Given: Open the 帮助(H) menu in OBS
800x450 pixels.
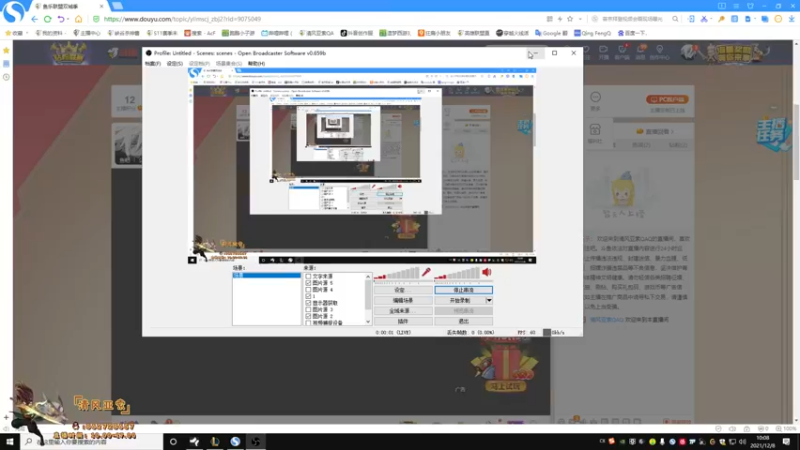Looking at the screenshot, I should 256,64.
